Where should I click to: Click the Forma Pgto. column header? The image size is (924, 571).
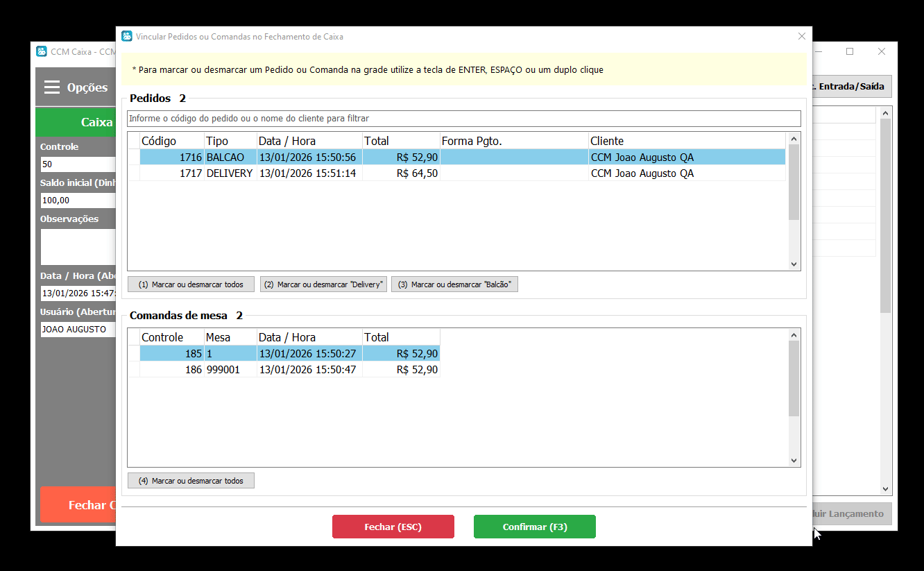[x=513, y=141]
